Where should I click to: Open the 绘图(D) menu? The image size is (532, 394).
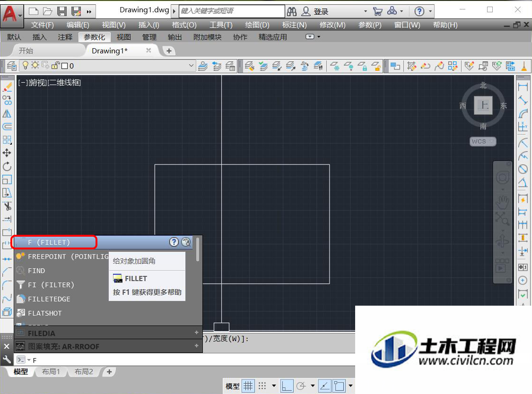257,25
